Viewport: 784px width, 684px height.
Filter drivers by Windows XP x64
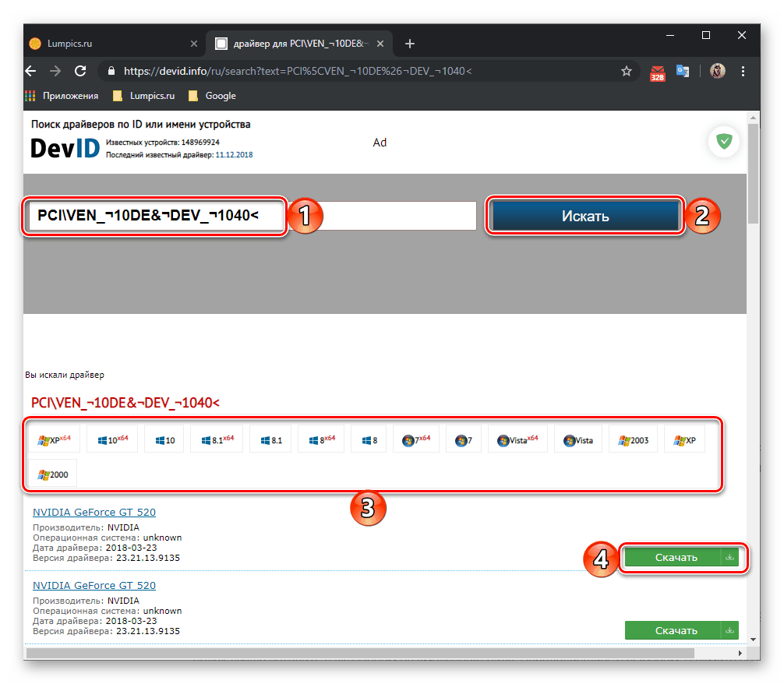tap(54, 440)
